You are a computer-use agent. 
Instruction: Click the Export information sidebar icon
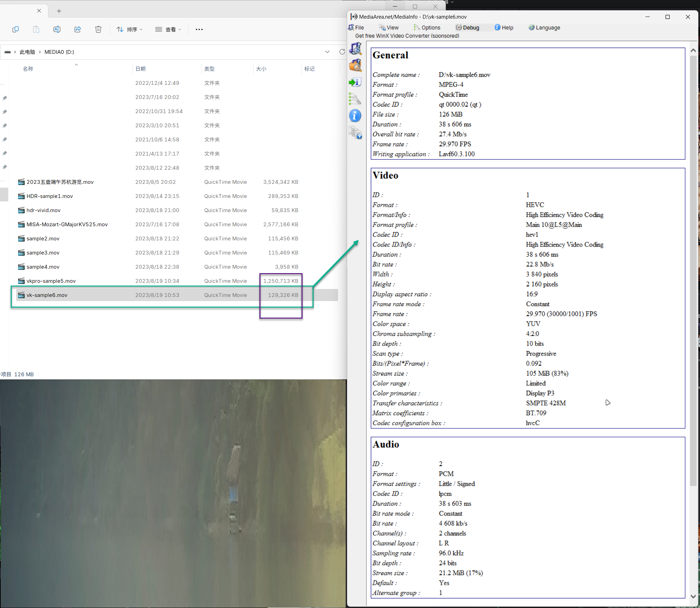(x=355, y=82)
